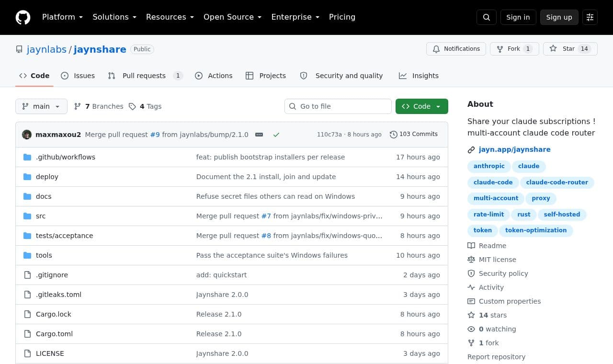Open the jayn.app/jaynshare website link

[514, 149]
